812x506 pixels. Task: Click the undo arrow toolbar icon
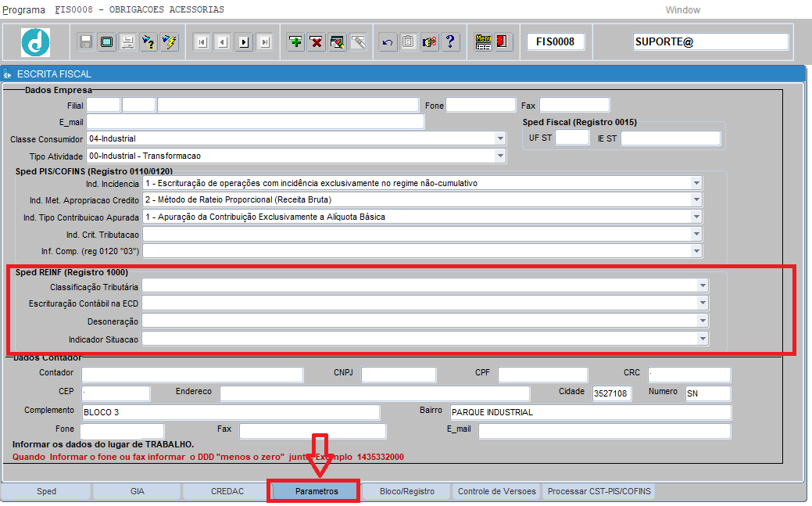(387, 42)
